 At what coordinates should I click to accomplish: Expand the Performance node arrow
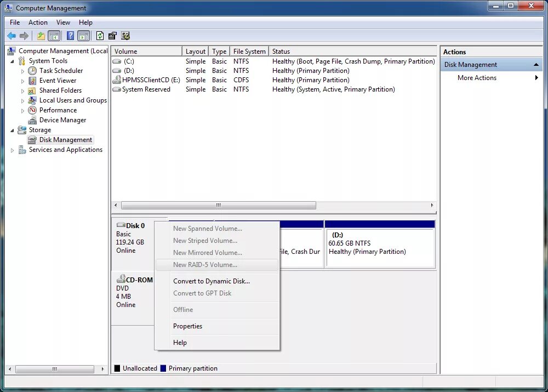pos(22,111)
